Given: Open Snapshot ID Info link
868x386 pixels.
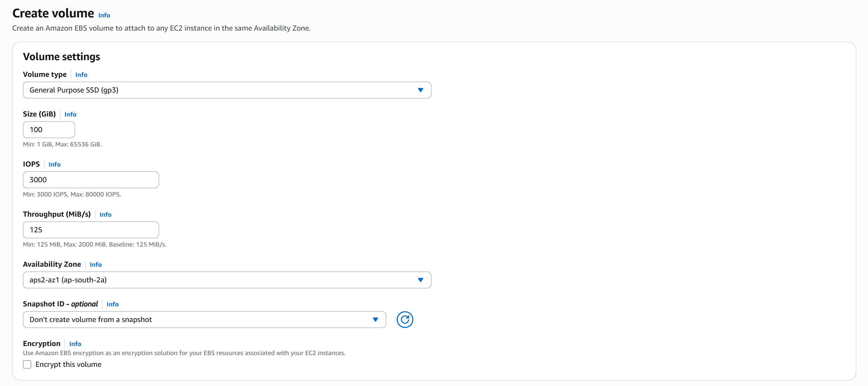Looking at the screenshot, I should (113, 304).
